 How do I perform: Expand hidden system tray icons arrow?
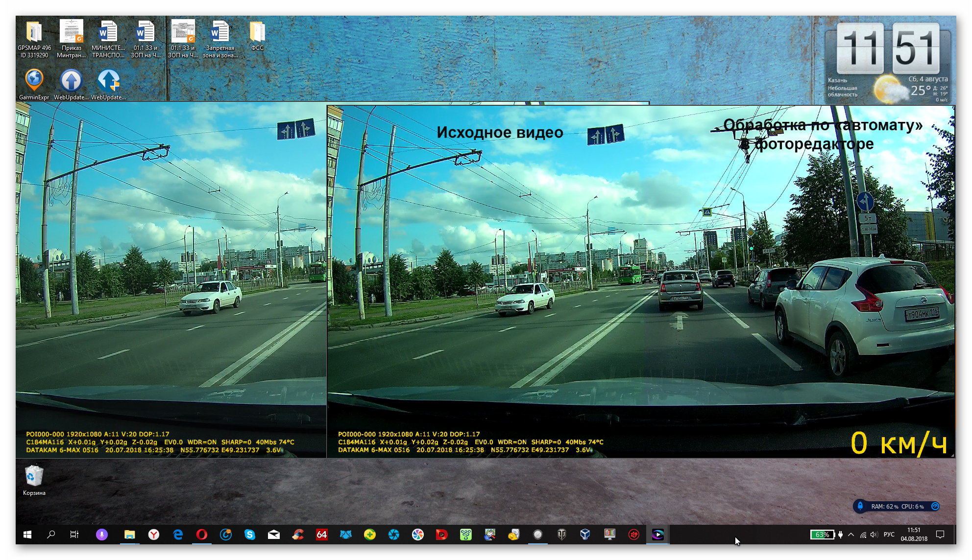click(x=851, y=535)
